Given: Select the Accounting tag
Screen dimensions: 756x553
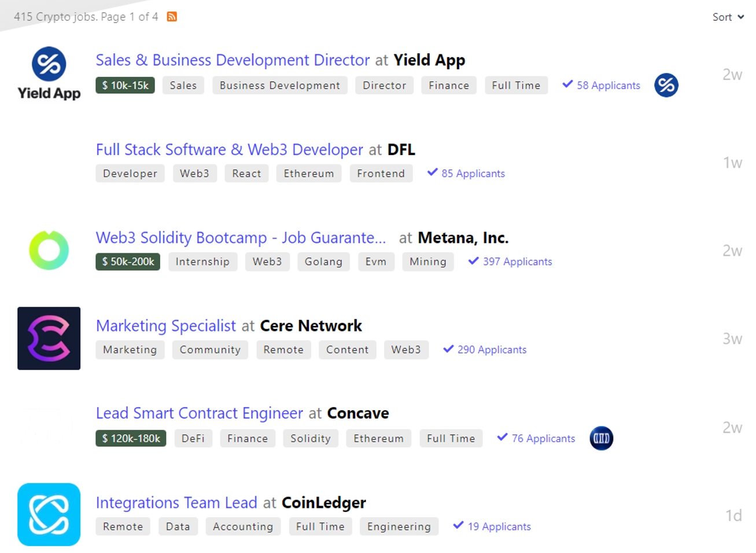Looking at the screenshot, I should [243, 526].
